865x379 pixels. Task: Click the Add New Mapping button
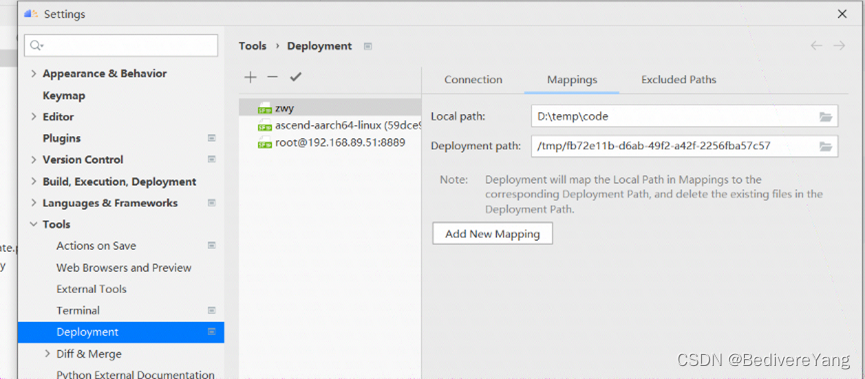[x=493, y=233]
